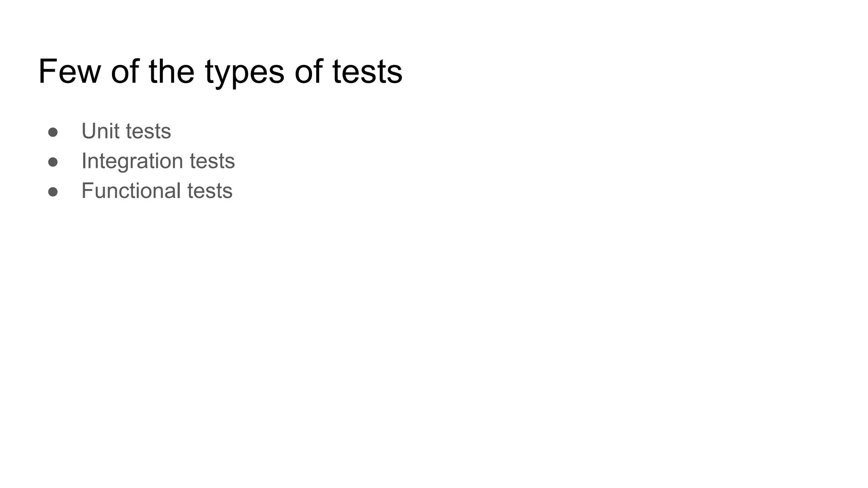Click the first "of" in the title
868x488 pixels.
[x=125, y=72]
